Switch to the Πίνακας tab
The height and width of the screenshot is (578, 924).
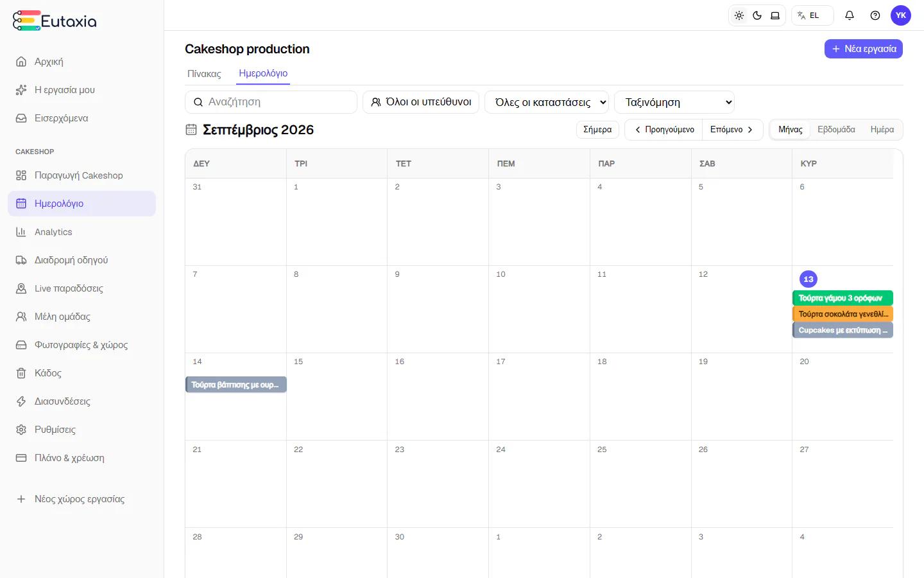[204, 74]
